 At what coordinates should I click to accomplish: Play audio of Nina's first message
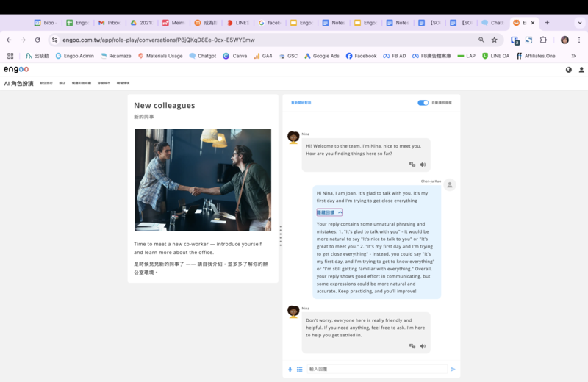pyautogui.click(x=423, y=165)
